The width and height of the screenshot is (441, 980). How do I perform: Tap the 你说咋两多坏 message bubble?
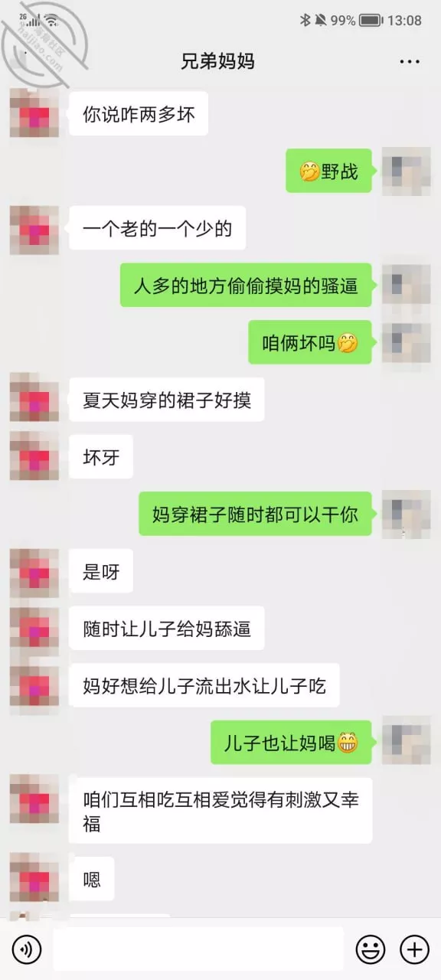pos(139,114)
